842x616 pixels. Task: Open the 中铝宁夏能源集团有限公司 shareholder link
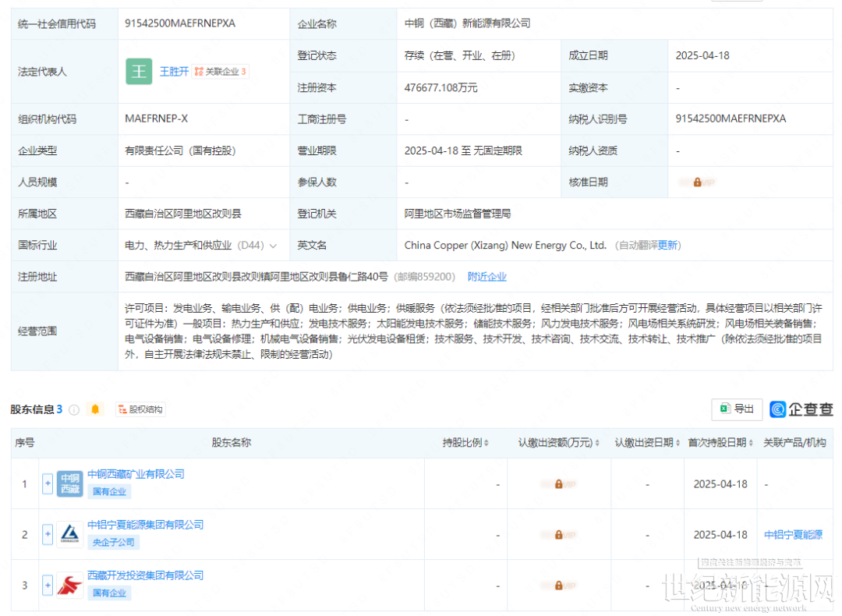click(146, 525)
